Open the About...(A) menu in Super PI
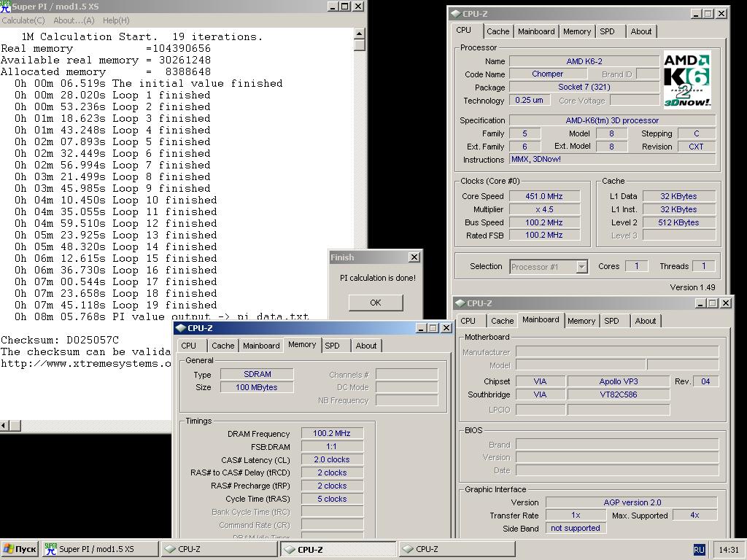Image resolution: width=747 pixels, height=560 pixels. pos(74,20)
